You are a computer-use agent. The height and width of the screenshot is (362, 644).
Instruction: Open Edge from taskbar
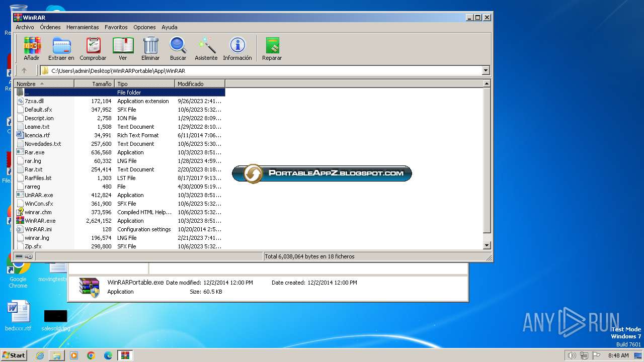tap(108, 355)
